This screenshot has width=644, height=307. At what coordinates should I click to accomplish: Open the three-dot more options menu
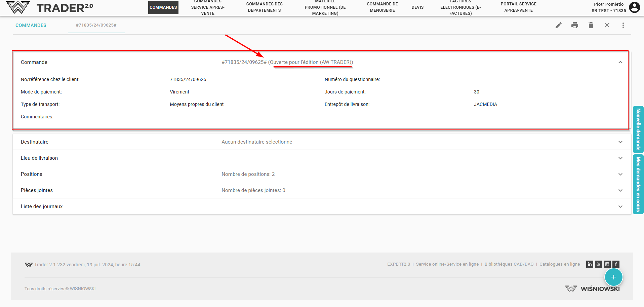pyautogui.click(x=623, y=25)
